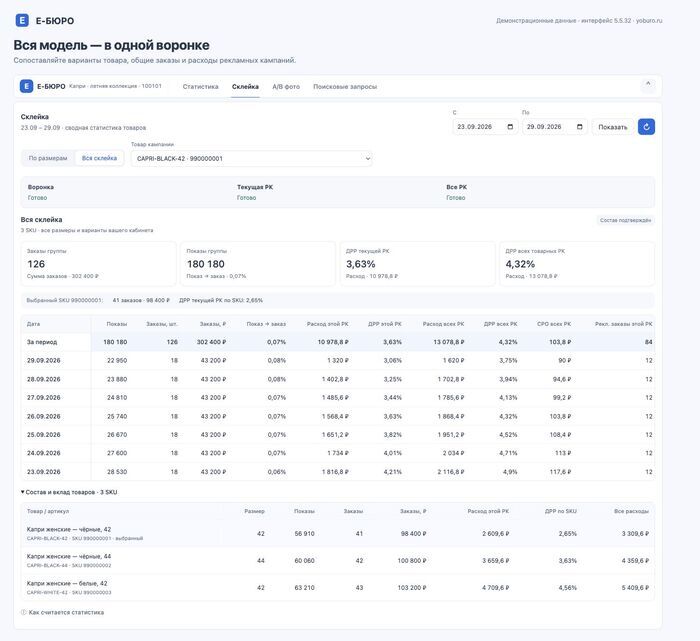Click the 28 530 impressions cell

(117, 471)
